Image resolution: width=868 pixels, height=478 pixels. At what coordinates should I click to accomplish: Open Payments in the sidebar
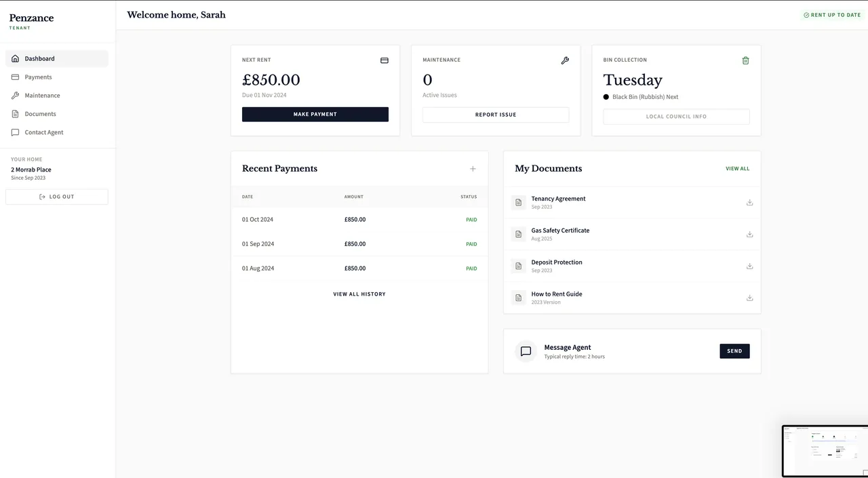tap(39, 77)
